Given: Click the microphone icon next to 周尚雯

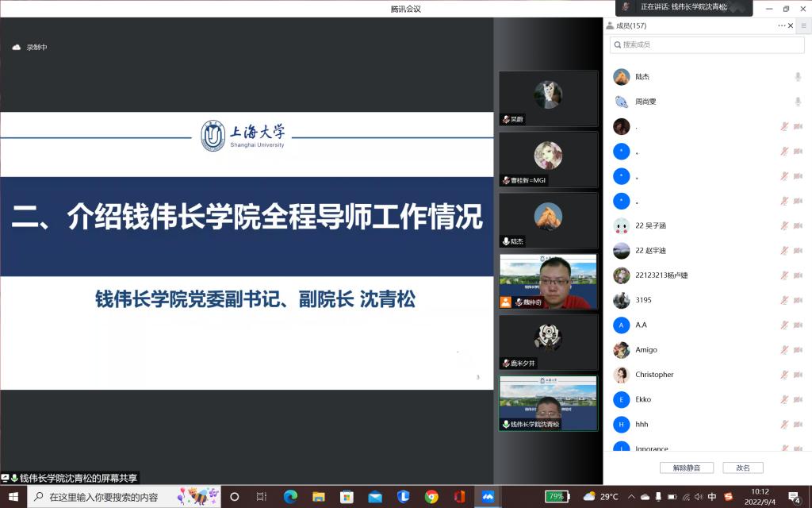Looking at the screenshot, I should point(798,102).
